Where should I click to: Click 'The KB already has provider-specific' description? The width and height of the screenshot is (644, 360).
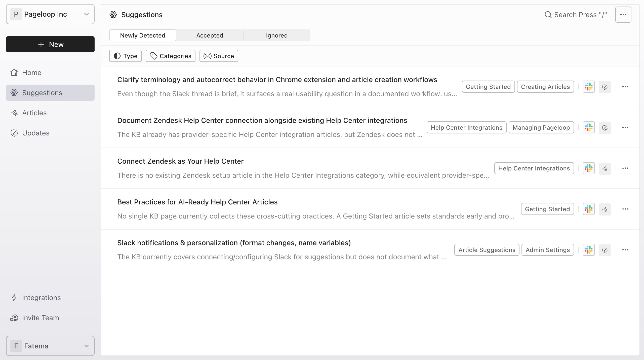pos(270,134)
